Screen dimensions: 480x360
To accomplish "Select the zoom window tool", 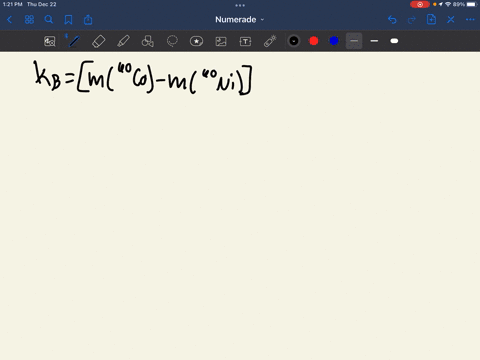I will 50,41.
